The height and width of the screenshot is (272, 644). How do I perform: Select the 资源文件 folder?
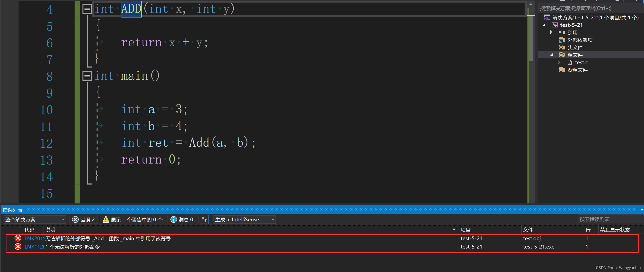pyautogui.click(x=577, y=70)
